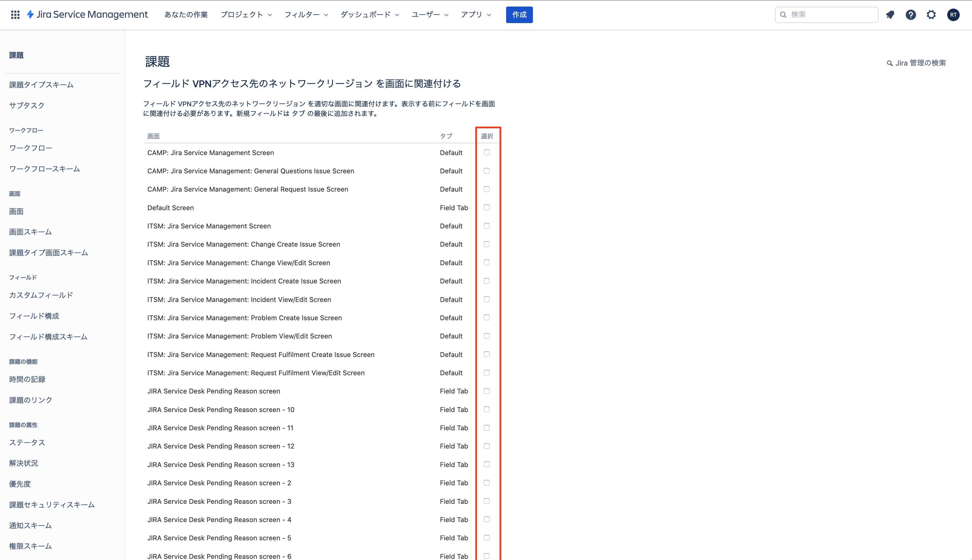Expand the プロジェクト dropdown
The height and width of the screenshot is (560, 972).
click(246, 15)
